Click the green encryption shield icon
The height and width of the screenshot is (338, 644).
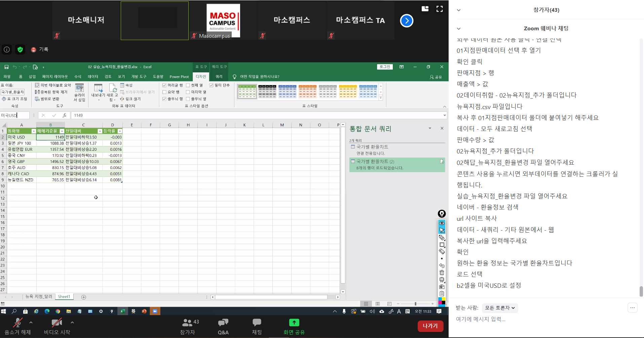(20, 49)
